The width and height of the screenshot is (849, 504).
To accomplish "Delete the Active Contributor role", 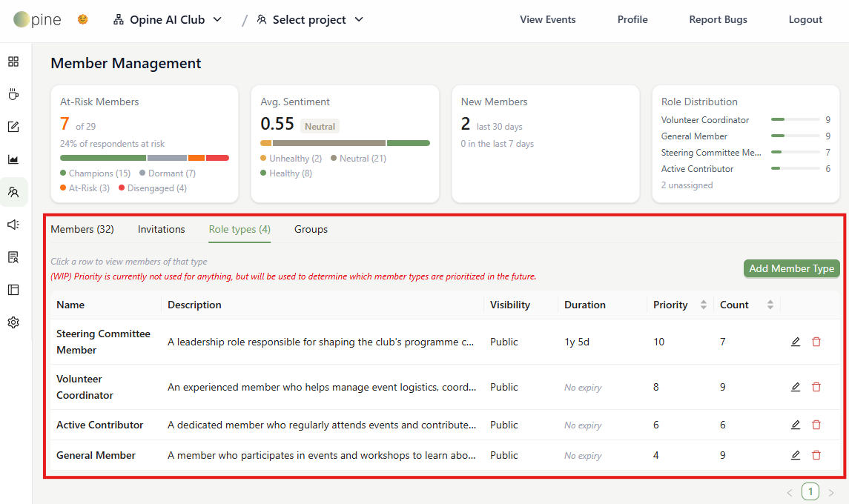I will pos(816,425).
